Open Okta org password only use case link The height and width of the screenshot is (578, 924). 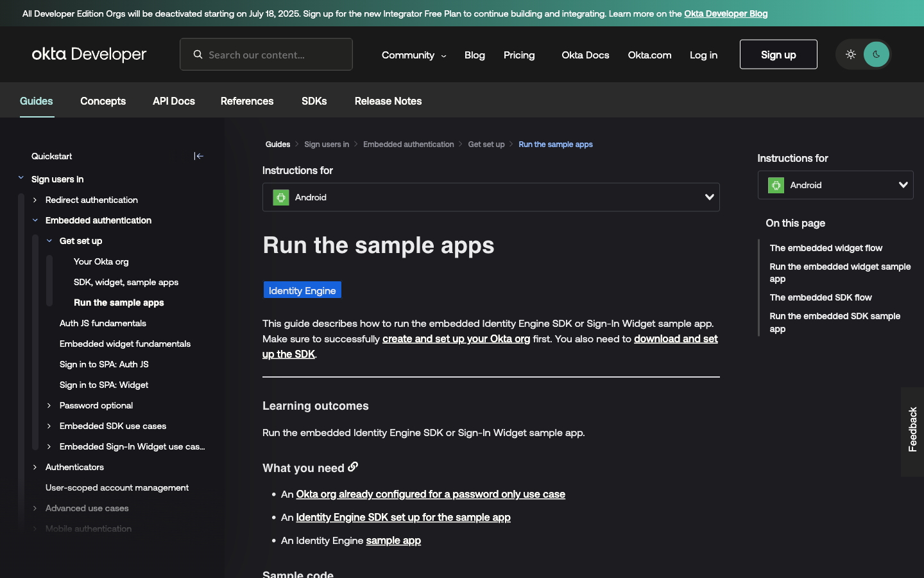(431, 494)
